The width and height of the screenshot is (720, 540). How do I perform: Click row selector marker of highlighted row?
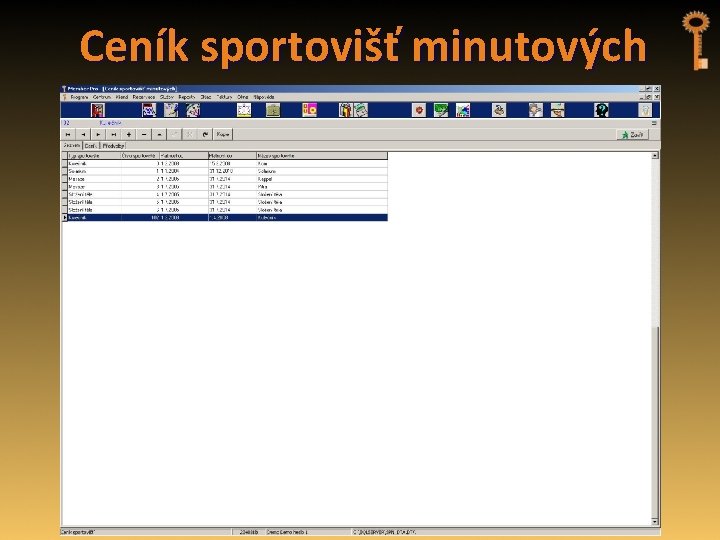coord(64,218)
